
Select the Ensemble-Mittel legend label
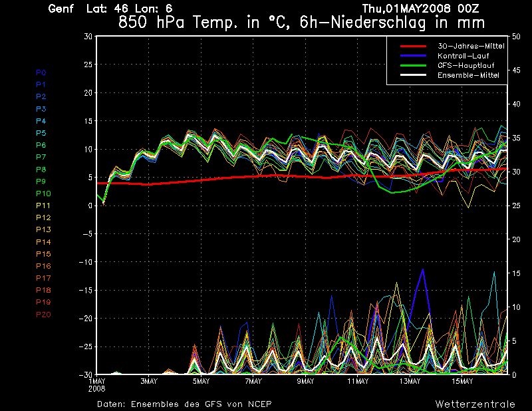[467, 76]
